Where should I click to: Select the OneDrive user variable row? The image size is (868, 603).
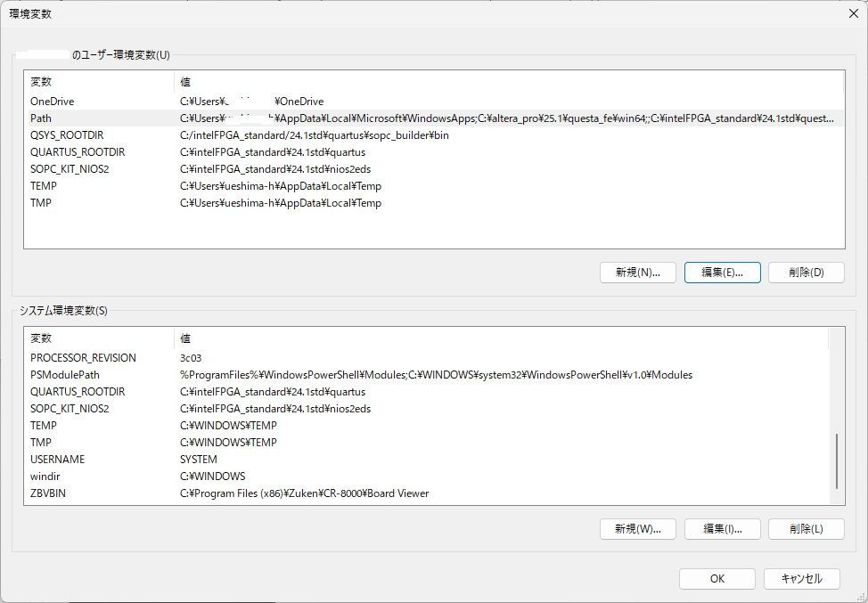click(x=434, y=102)
